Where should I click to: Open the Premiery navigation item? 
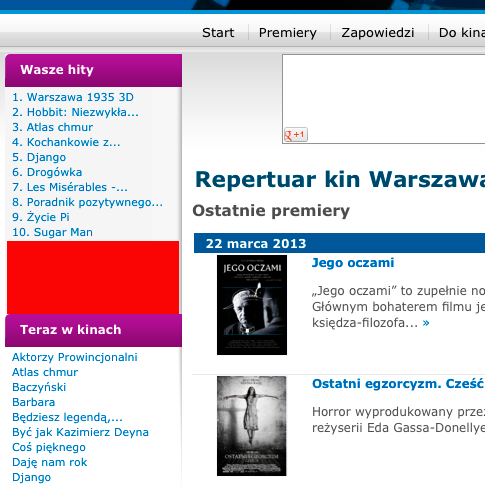tap(288, 33)
